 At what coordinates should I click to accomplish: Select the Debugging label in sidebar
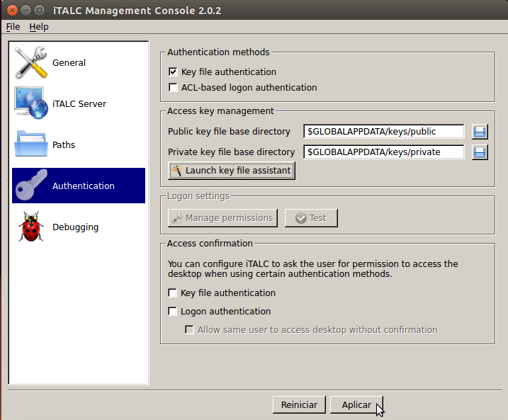[x=76, y=227]
